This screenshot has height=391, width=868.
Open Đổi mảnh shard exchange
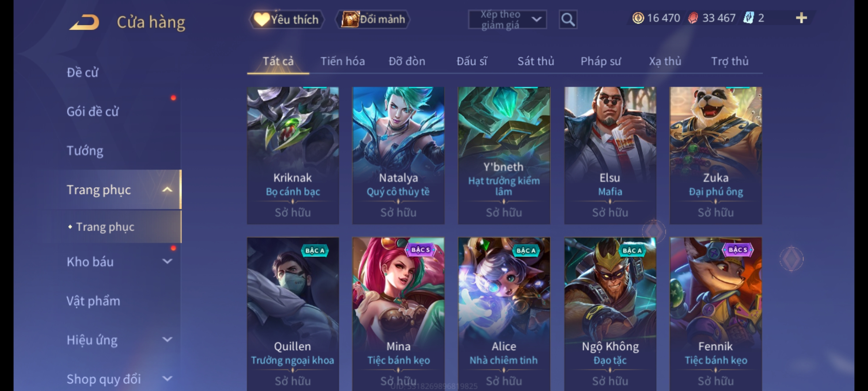tap(373, 20)
